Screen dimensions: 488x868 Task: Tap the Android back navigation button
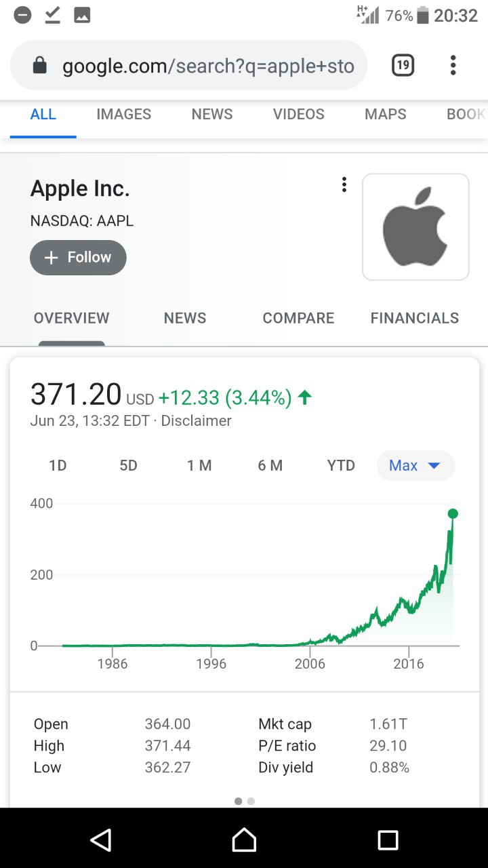[x=100, y=840]
